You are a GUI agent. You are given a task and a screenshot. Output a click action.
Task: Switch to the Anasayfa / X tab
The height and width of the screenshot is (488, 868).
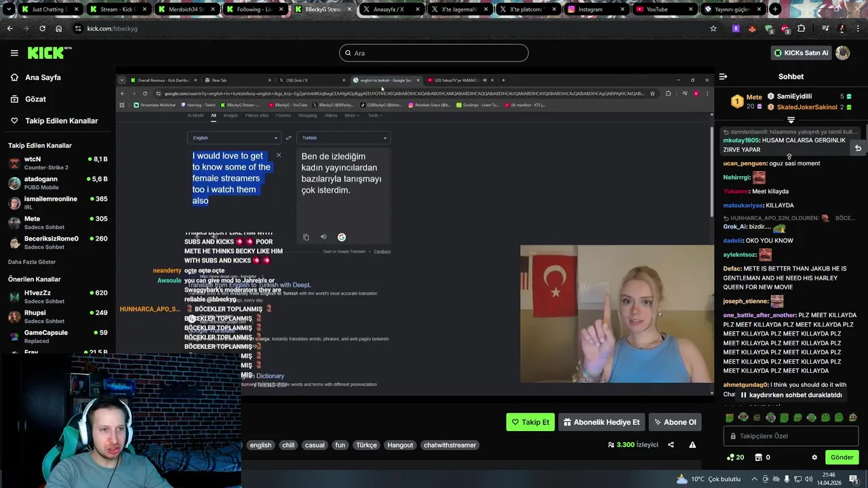pyautogui.click(x=392, y=9)
